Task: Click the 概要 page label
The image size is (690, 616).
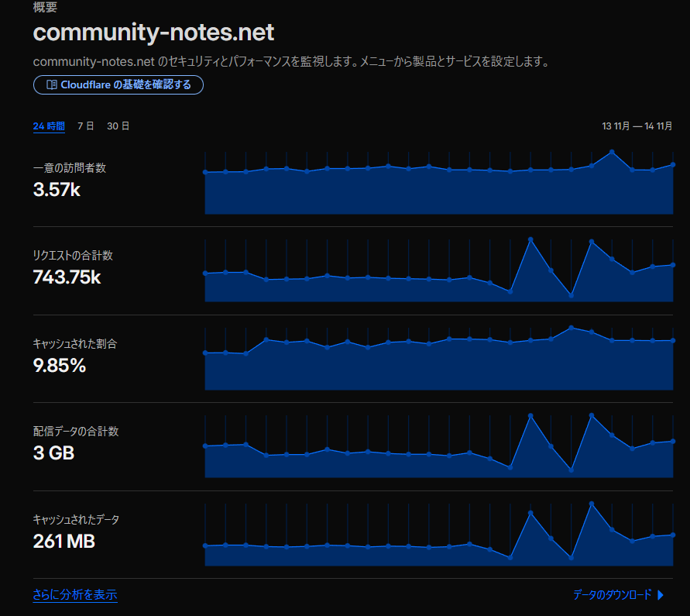Action: [45, 7]
